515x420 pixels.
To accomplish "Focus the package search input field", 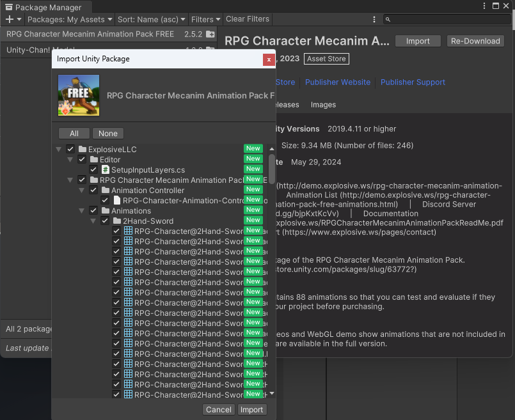I will tap(447, 19).
